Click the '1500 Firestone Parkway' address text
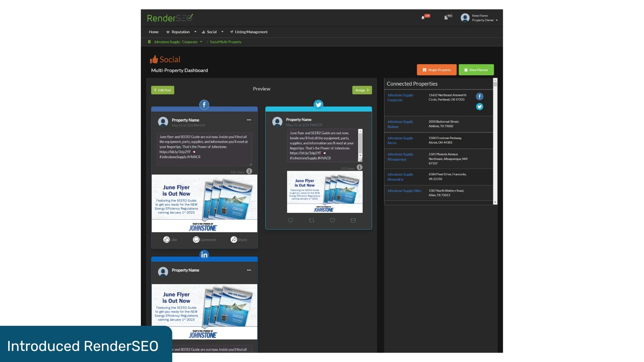This screenshot has width=644, height=362. pos(445,140)
